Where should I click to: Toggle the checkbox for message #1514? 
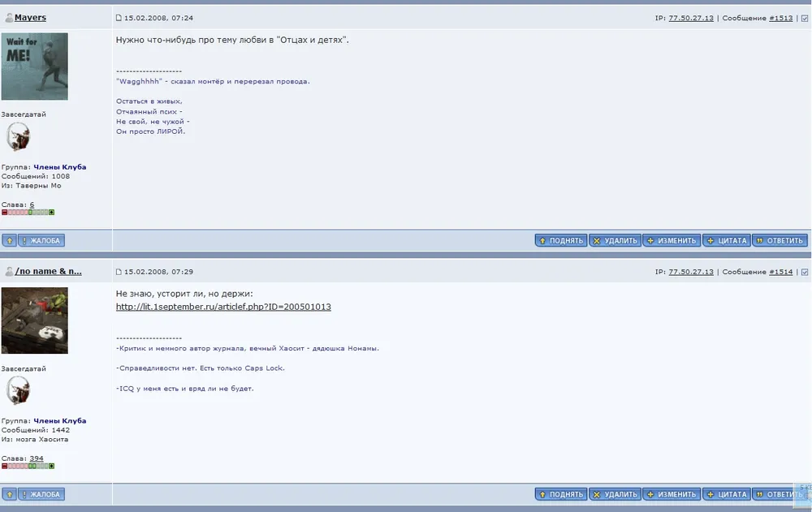tap(805, 272)
